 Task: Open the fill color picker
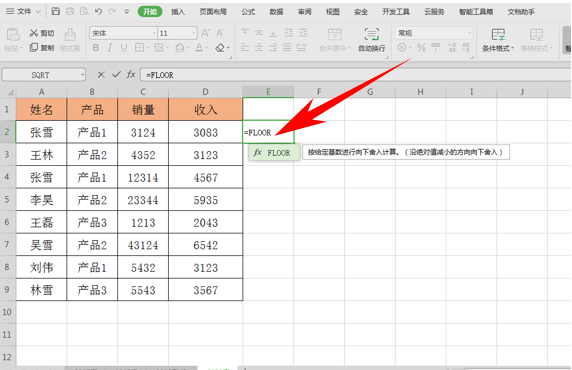180,47
